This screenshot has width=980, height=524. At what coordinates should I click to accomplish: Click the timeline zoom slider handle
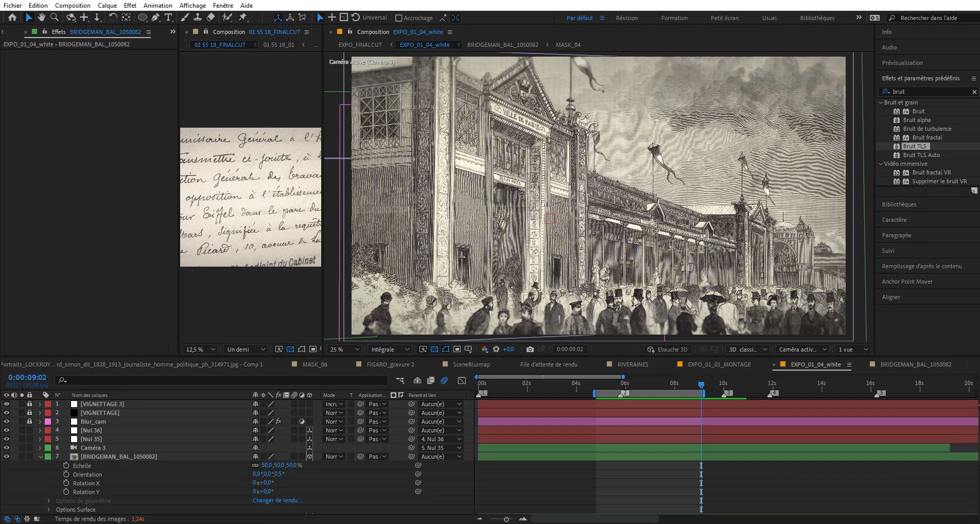(506, 519)
